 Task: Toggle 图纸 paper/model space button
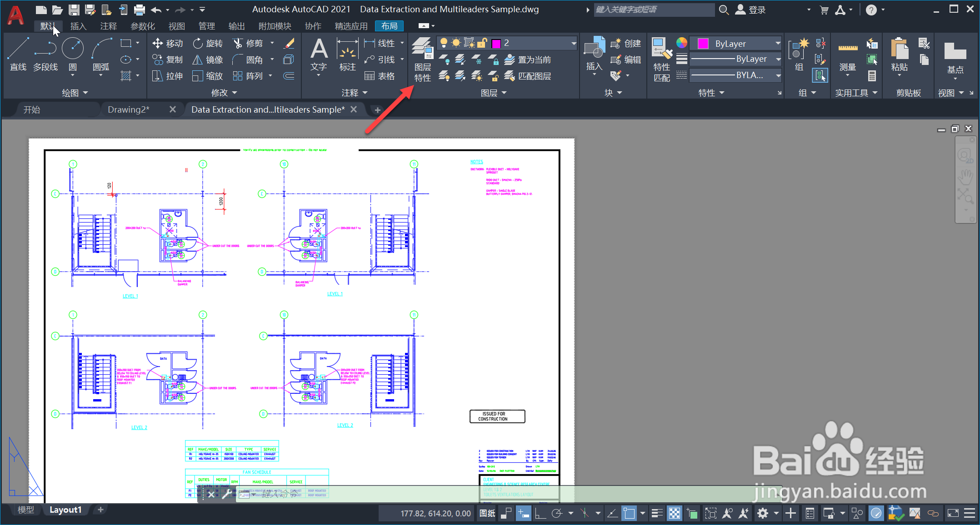[x=487, y=513]
